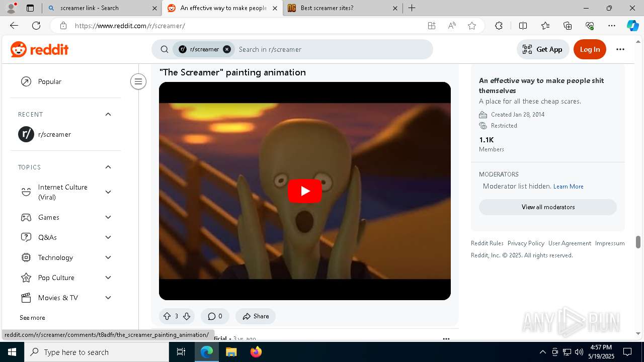Image resolution: width=644 pixels, height=362 pixels.
Task: Open the Copilot sidebar icon
Action: (x=632, y=26)
